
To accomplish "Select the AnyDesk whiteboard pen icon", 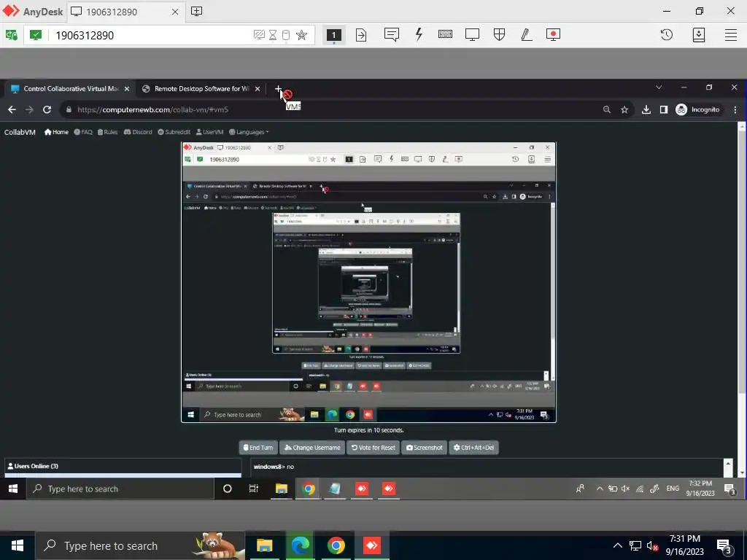I will click(526, 35).
